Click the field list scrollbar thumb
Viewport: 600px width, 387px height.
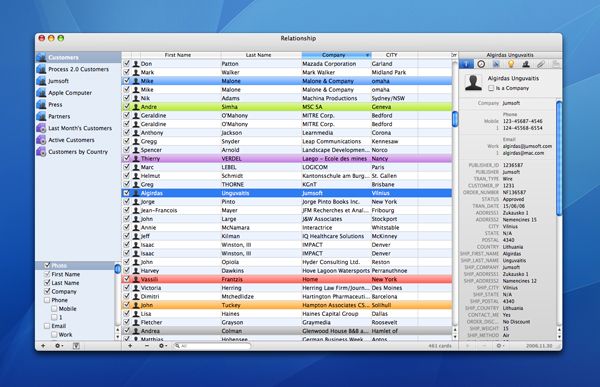(x=117, y=268)
